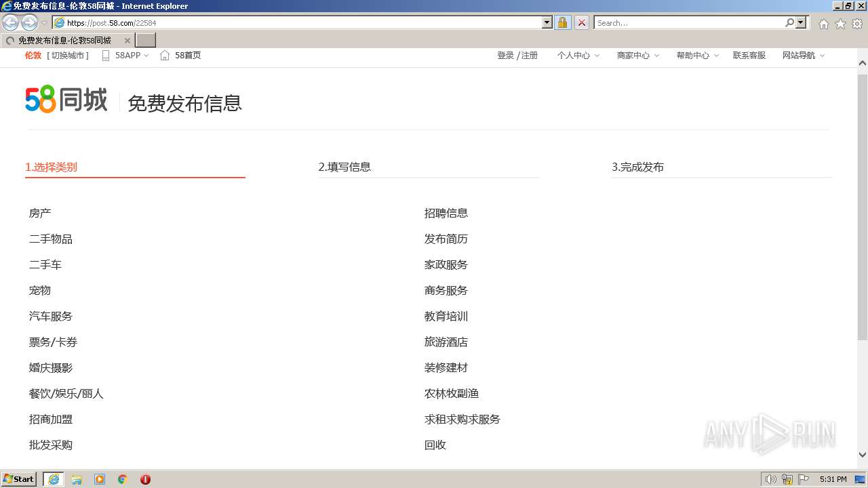Open IE Tools gear icon
Viewport: 868px width, 488px height.
click(x=857, y=24)
